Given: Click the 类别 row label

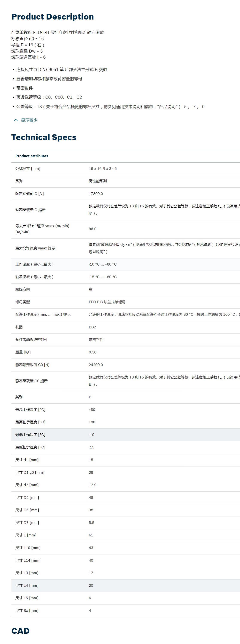Looking at the screenshot, I should pos(19,397).
